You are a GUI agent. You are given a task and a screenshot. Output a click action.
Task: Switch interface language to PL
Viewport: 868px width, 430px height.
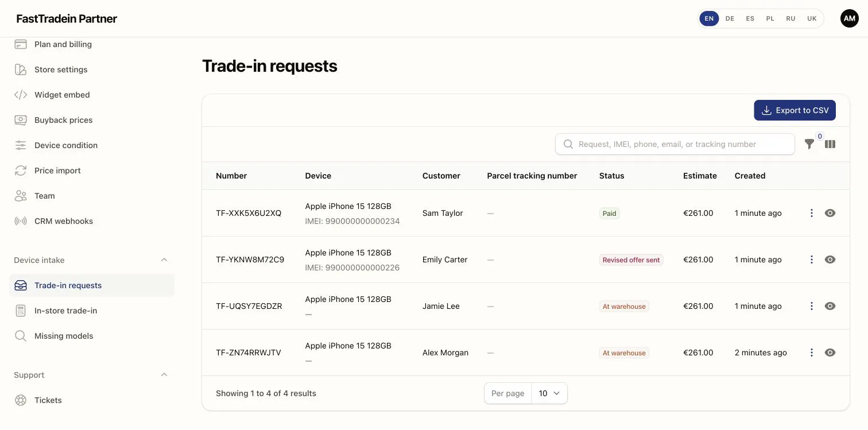(x=770, y=18)
